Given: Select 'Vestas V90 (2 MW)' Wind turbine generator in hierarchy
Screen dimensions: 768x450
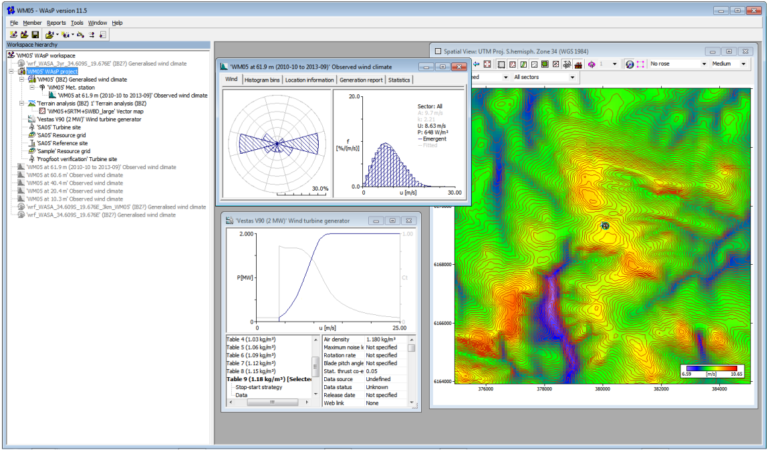Looking at the screenshot, I should click(x=89, y=119).
